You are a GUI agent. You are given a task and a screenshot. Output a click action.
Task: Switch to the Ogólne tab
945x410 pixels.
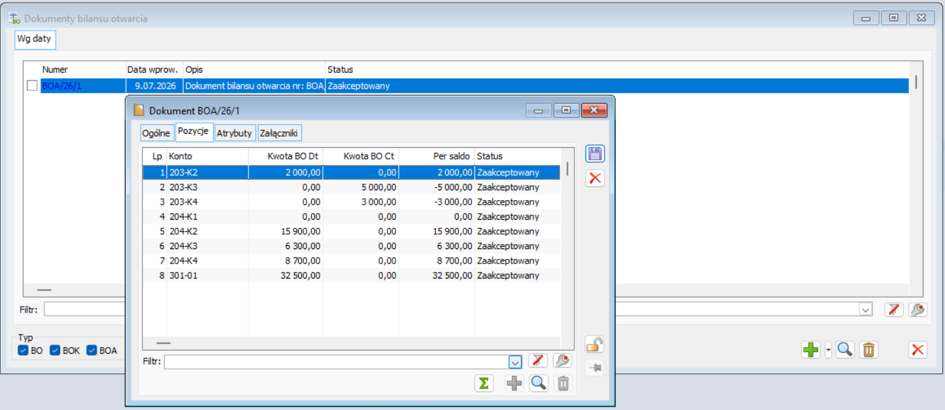coord(156,133)
